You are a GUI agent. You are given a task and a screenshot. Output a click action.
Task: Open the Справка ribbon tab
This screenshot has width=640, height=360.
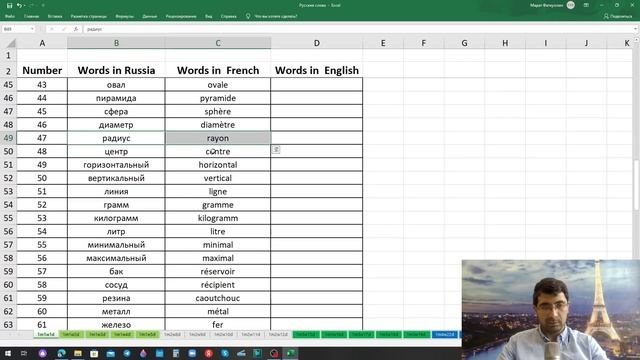[x=229, y=16]
